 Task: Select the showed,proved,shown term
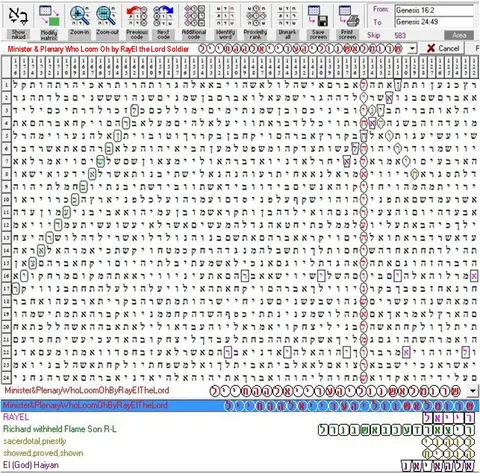[43, 453]
